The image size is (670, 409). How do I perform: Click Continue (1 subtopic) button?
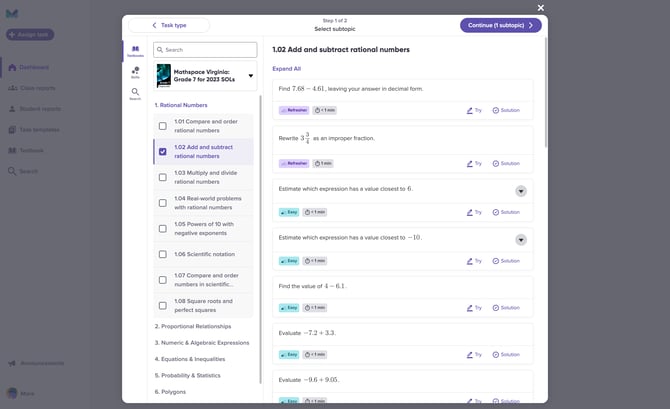click(500, 25)
